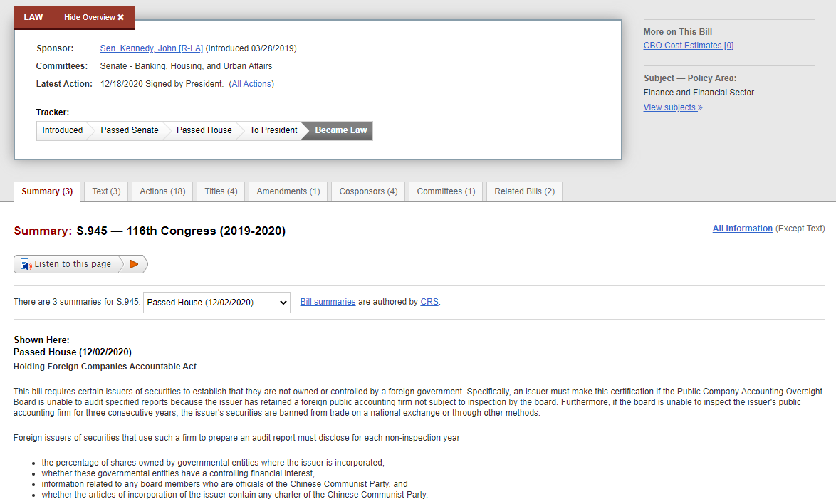Click 12/18/2020 Signed by President text
Screen dimensions: 836x504
pos(162,84)
